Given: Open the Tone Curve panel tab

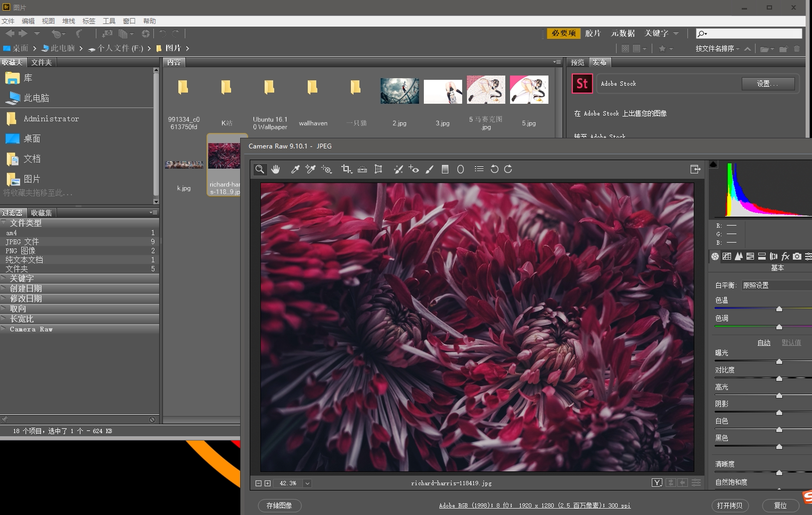Looking at the screenshot, I should [727, 256].
